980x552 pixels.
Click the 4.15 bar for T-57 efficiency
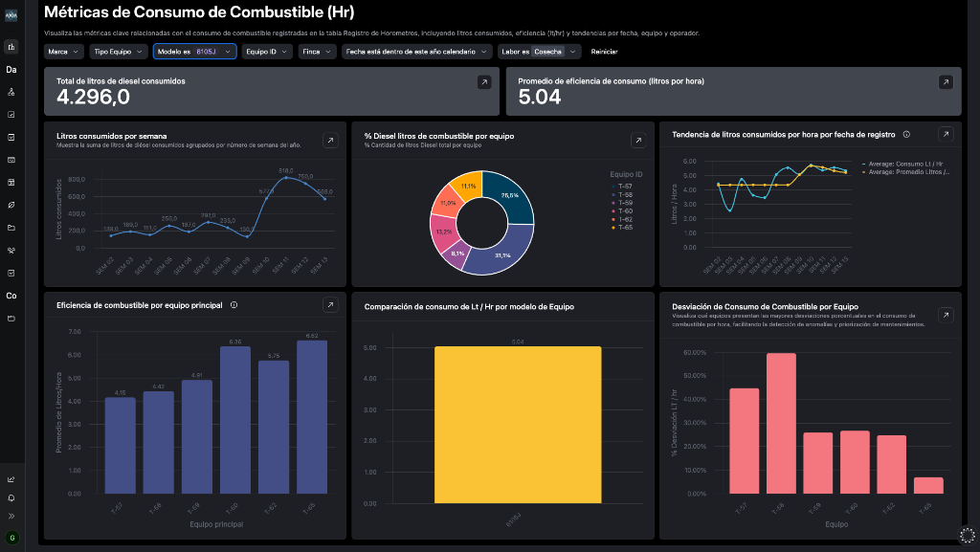click(x=120, y=445)
